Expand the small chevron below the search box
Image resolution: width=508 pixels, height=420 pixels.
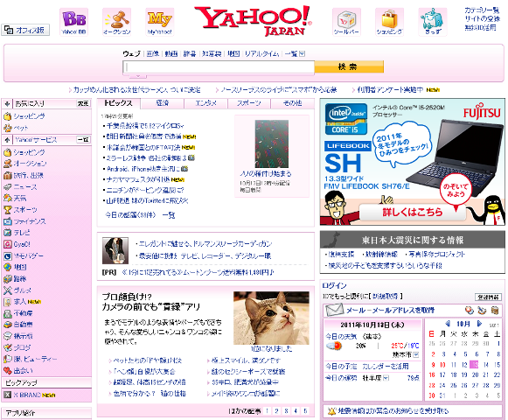138,76
